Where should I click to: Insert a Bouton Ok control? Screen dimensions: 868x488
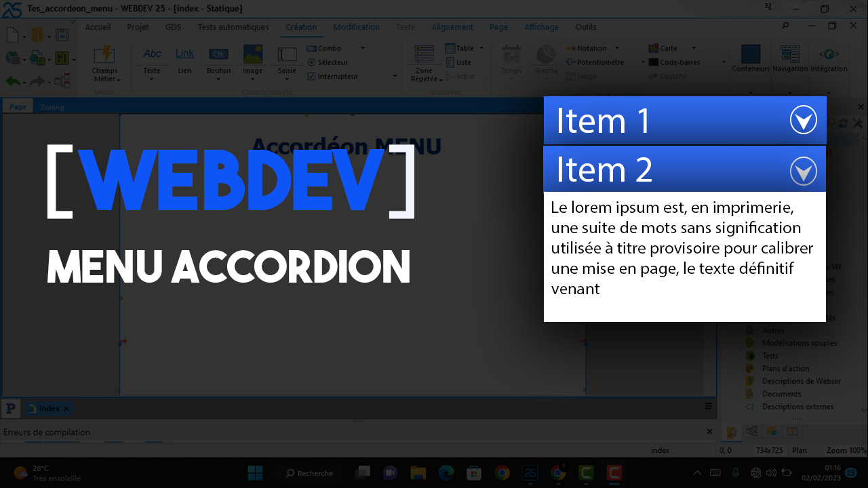point(218,60)
